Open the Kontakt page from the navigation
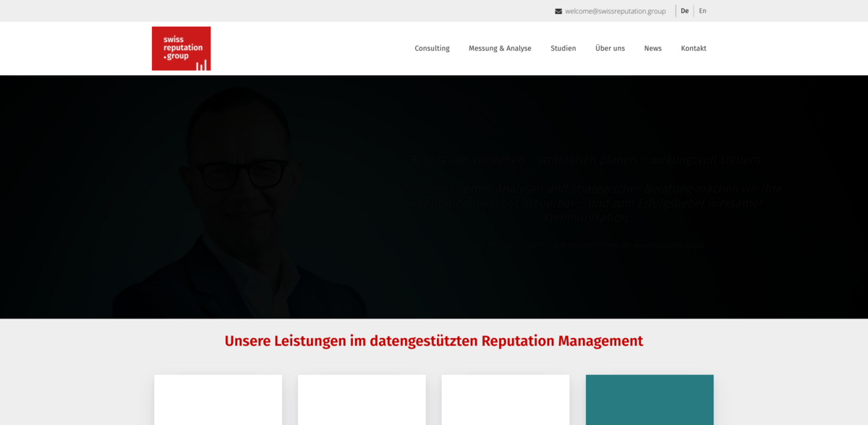The height and width of the screenshot is (425, 868). [693, 48]
